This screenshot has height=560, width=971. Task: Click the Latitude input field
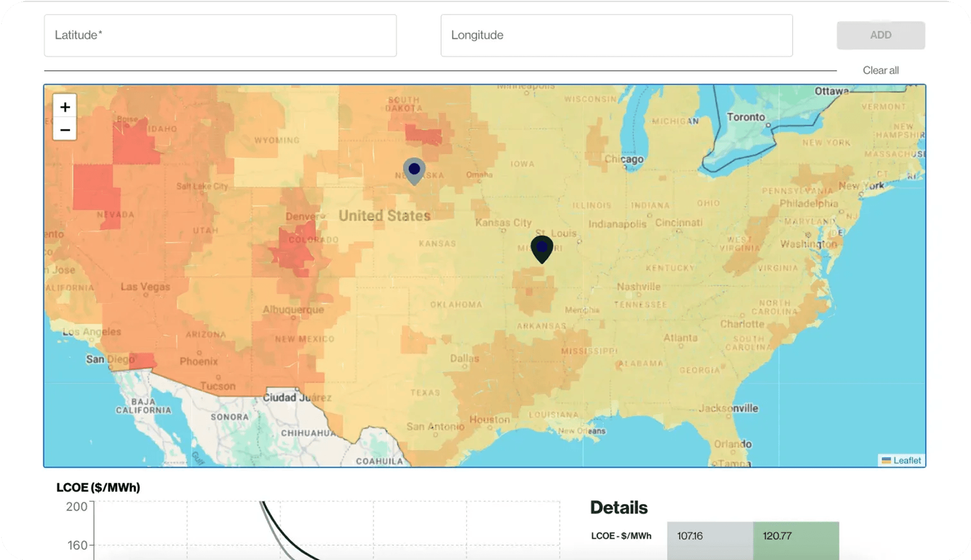220,36
